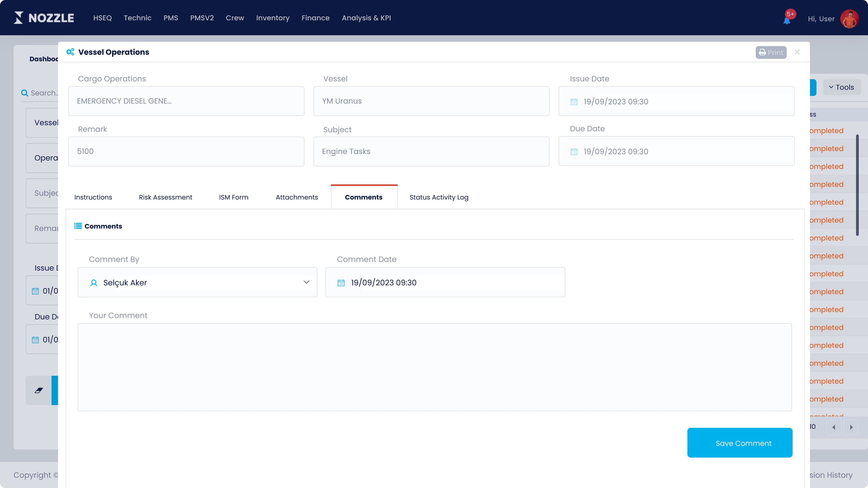This screenshot has width=868, height=488.
Task: Open the Finance menu
Action: [315, 18]
